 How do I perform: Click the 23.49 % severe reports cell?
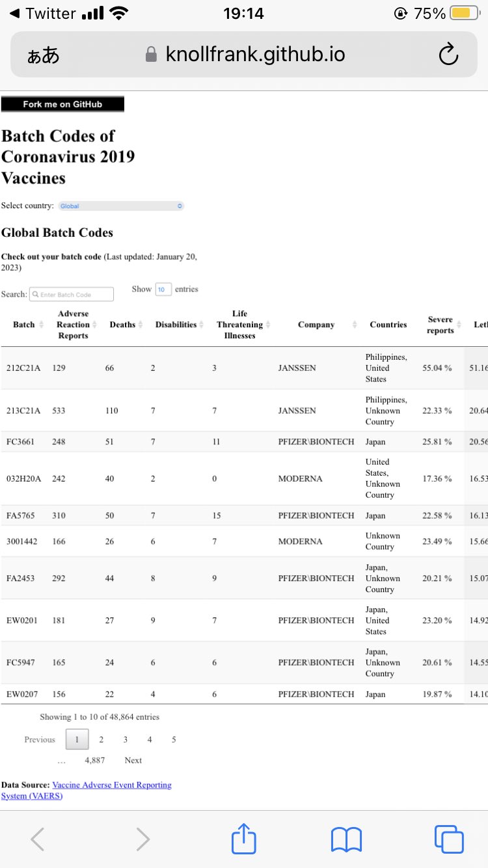pyautogui.click(x=437, y=541)
